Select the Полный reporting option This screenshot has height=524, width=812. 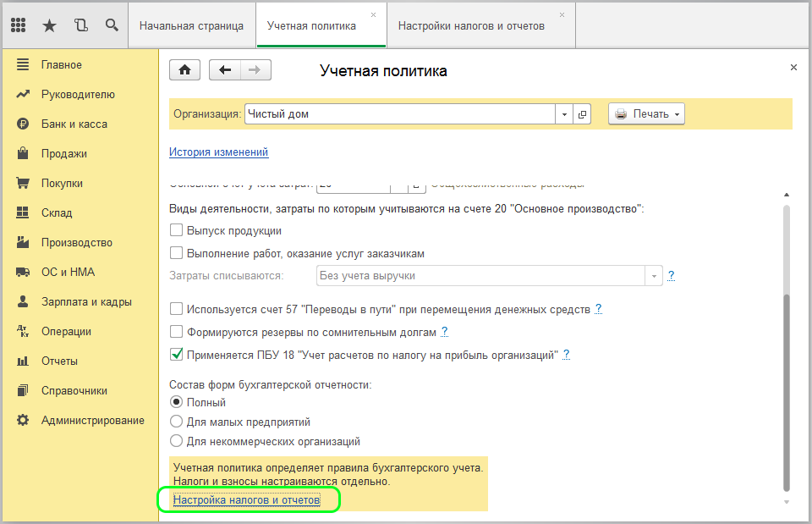click(x=176, y=402)
